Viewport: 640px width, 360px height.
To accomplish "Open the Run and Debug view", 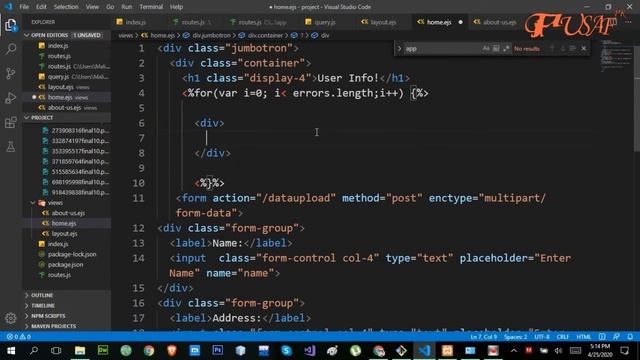I will [11, 98].
